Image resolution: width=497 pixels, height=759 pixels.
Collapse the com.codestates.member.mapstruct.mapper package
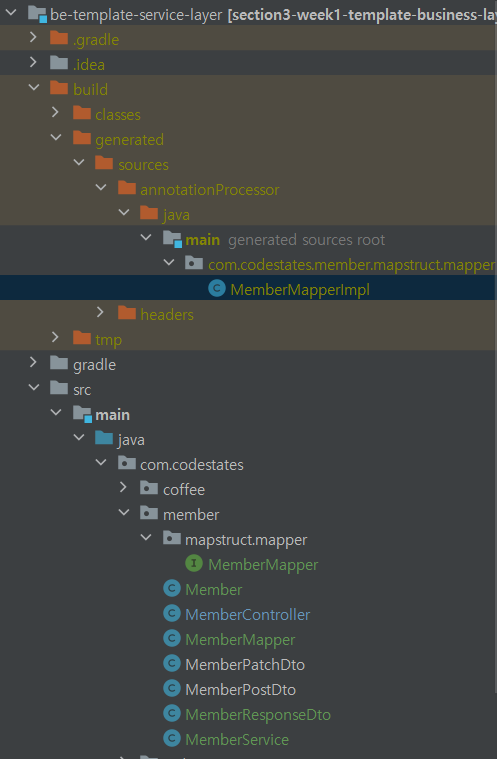[169, 262]
